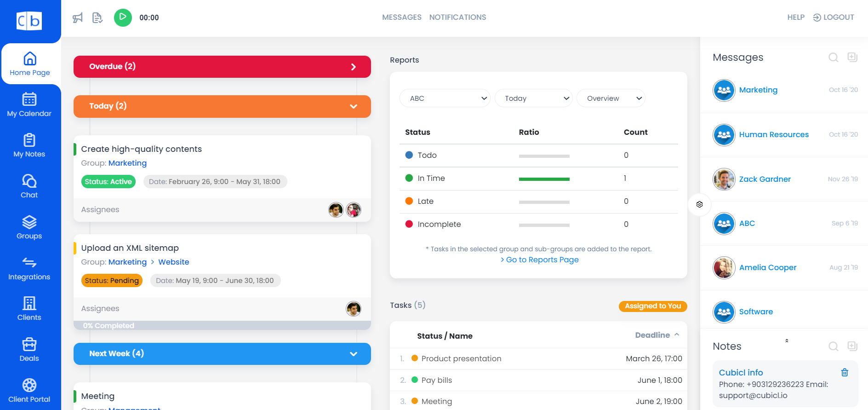The image size is (868, 410).
Task: Open the Today period dropdown in Reports
Action: pos(533,98)
